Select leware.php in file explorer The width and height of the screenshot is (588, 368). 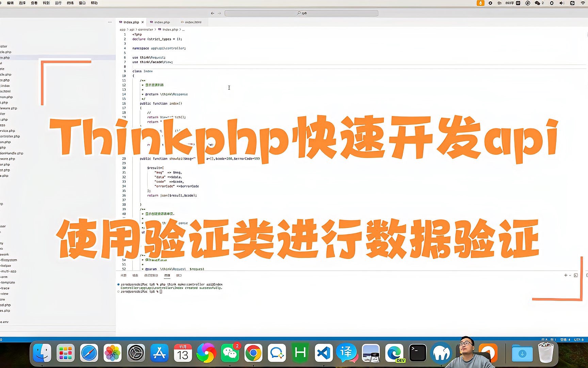(9, 108)
